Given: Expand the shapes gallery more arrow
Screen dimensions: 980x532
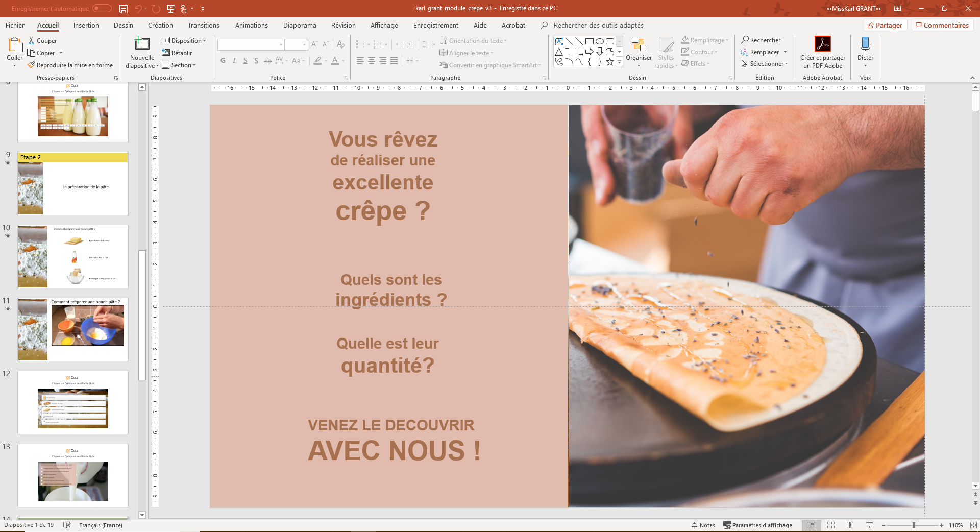Looking at the screenshot, I should [x=619, y=62].
